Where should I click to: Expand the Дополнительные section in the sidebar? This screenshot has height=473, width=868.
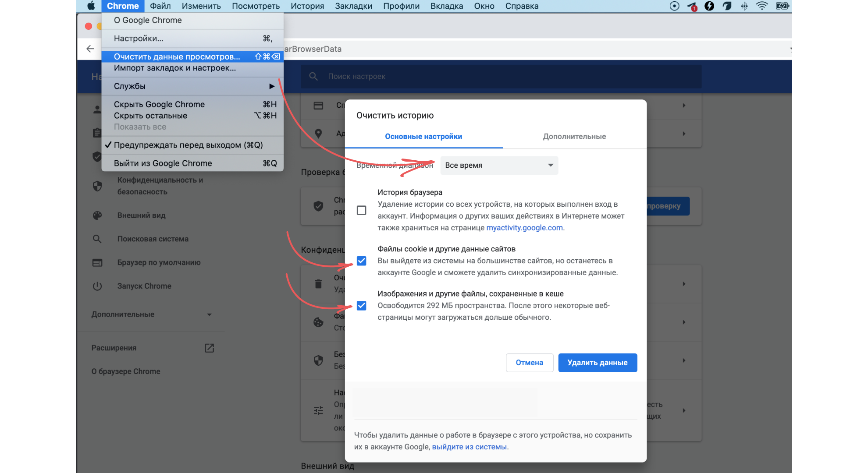[x=152, y=314]
